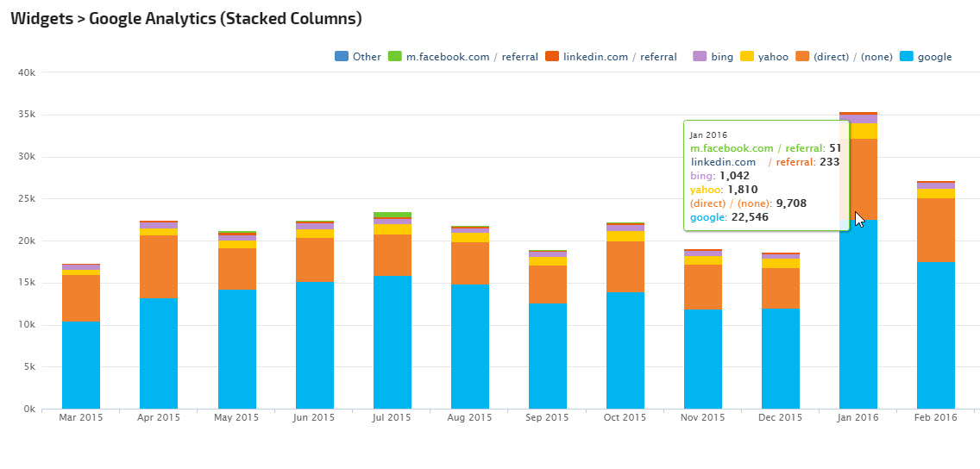Viewport: 980px width, 469px height.
Task: Click the direct segment of Aug 2015 bar
Action: point(470,263)
